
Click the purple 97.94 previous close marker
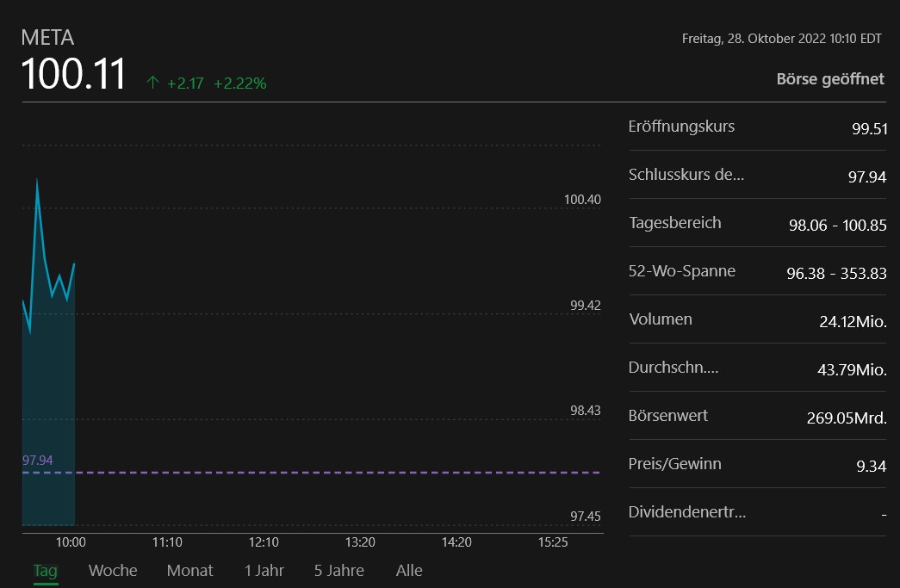(37, 461)
